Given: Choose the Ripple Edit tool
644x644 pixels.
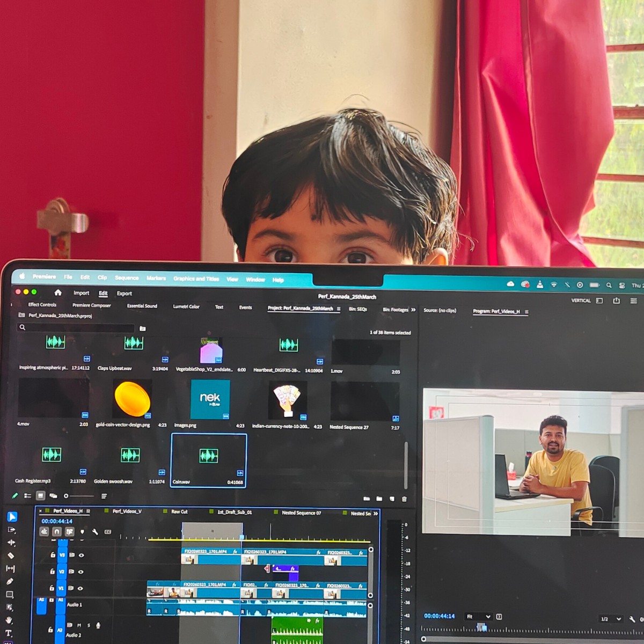Looking at the screenshot, I should [x=11, y=543].
